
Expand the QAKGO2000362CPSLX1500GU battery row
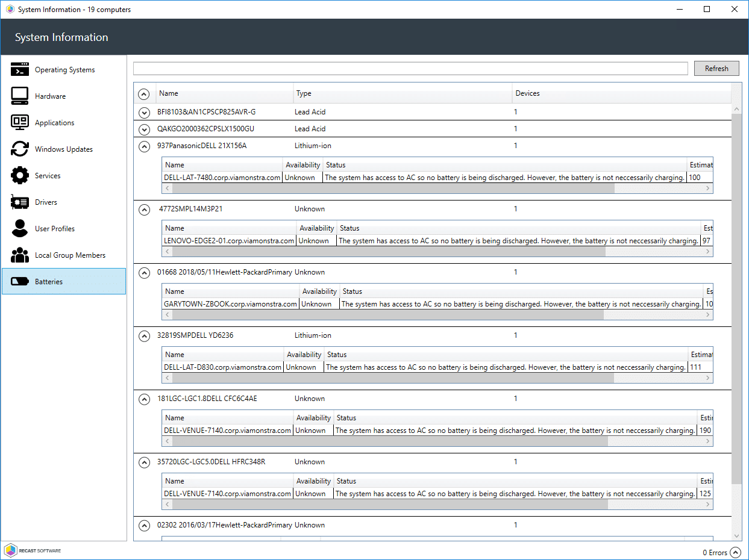(x=143, y=129)
